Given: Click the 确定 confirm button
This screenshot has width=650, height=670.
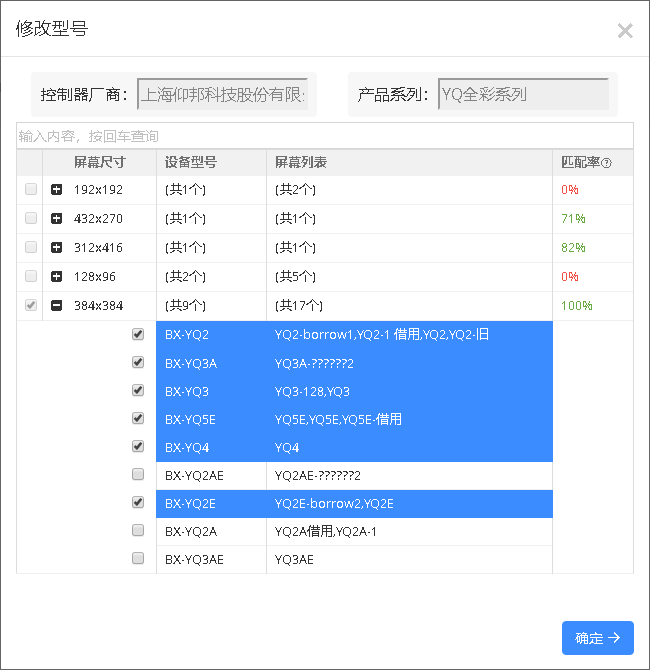Looking at the screenshot, I should pyautogui.click(x=597, y=638).
